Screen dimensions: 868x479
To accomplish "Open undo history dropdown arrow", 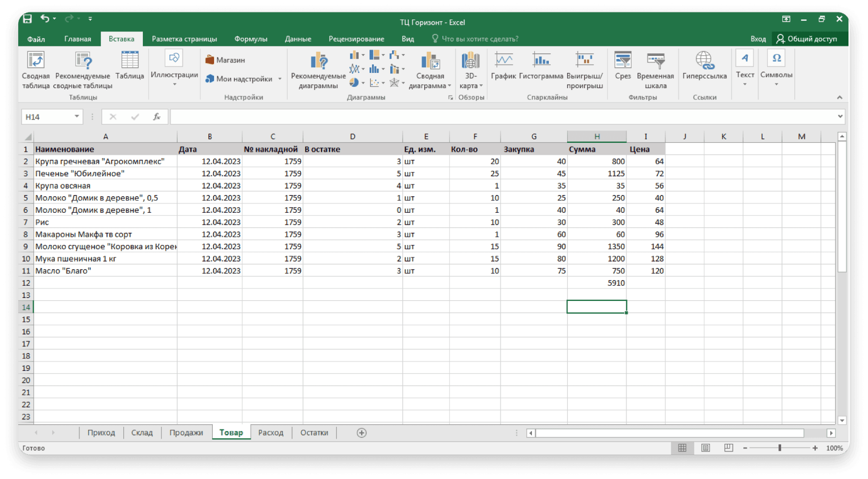I will [54, 18].
